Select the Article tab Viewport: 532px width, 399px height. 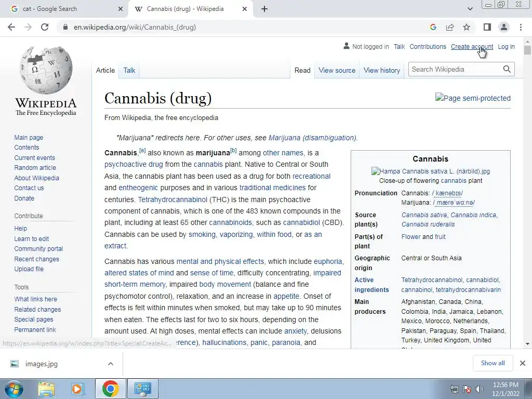[x=105, y=70]
